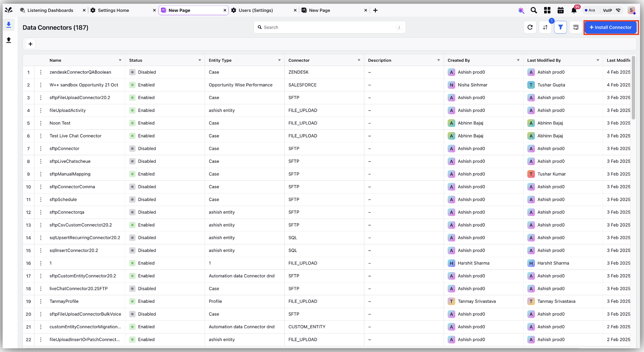Switch to Users (Settings) tab
This screenshot has width=644, height=352.
(x=256, y=10)
